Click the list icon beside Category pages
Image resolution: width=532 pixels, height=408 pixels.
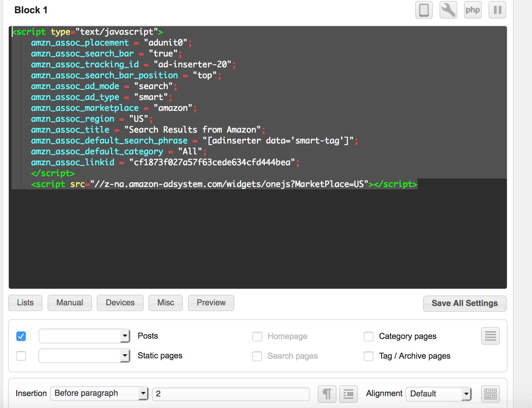click(490, 336)
